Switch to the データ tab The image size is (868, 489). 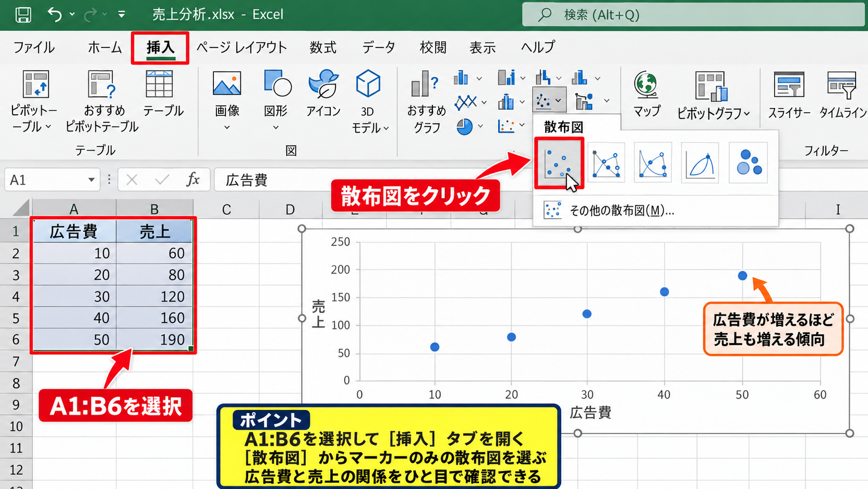(378, 47)
